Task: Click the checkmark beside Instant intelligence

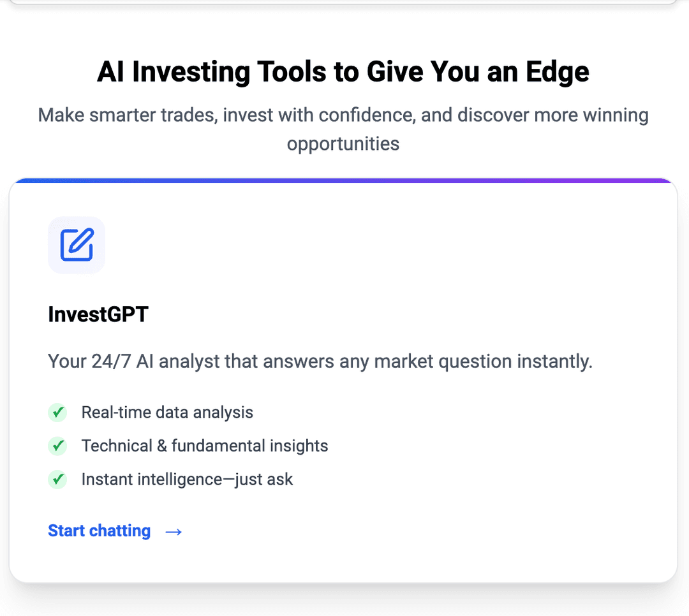Action: (57, 479)
